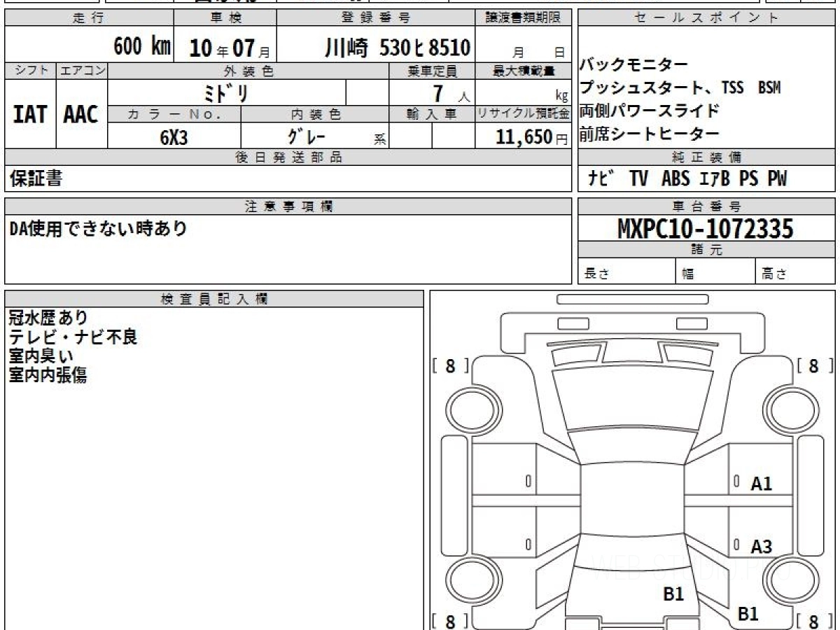This screenshot has width=840, height=630.
Task: Select the 両側パワースライド line
Action: pyautogui.click(x=649, y=111)
